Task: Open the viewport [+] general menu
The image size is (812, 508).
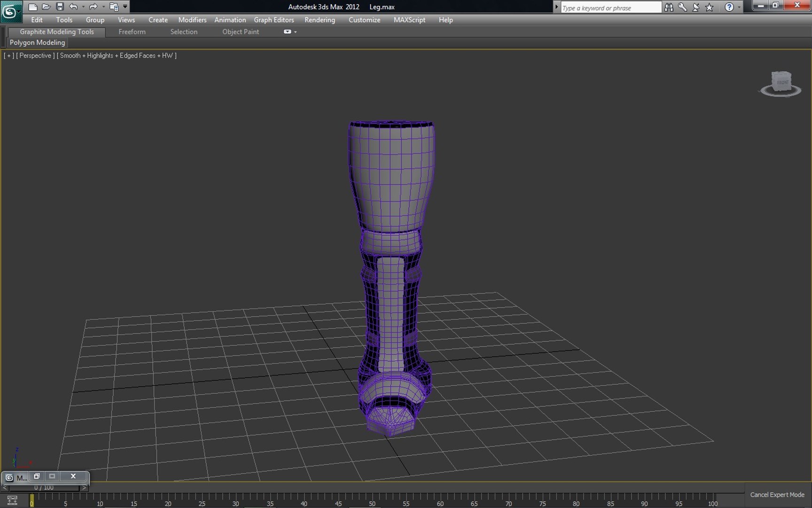Action: (8, 56)
